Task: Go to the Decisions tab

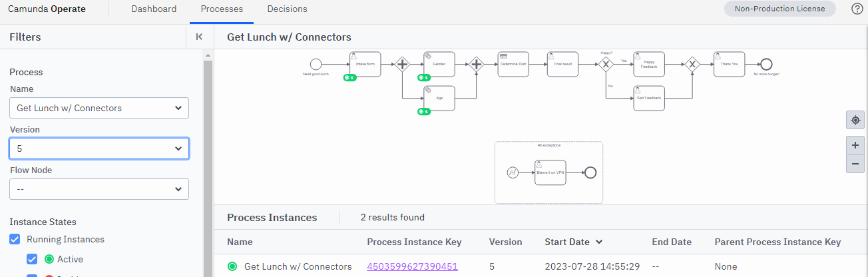Action: coord(287,9)
